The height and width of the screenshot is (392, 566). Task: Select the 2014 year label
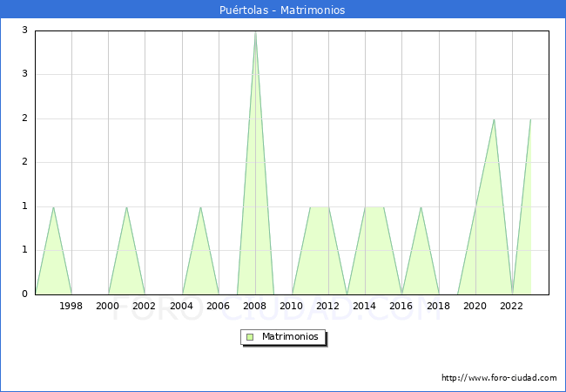(365, 306)
